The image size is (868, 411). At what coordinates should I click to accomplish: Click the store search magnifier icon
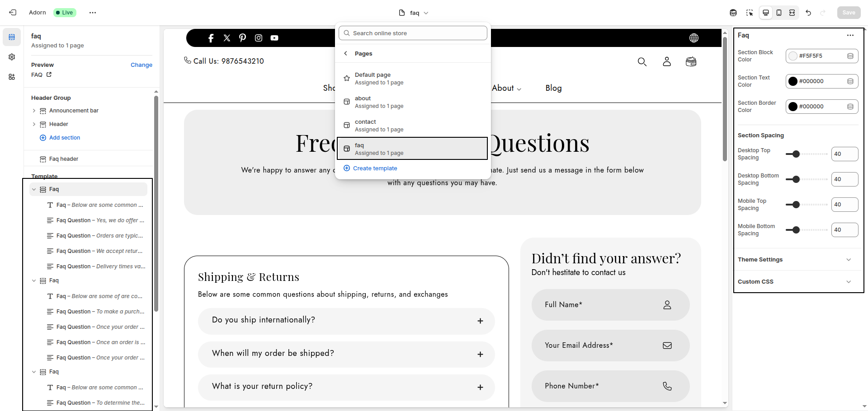point(642,61)
